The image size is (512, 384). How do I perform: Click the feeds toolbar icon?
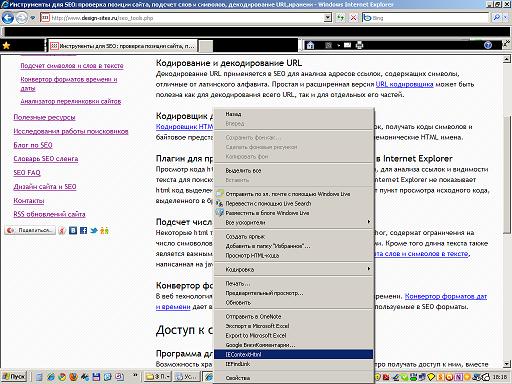328,45
